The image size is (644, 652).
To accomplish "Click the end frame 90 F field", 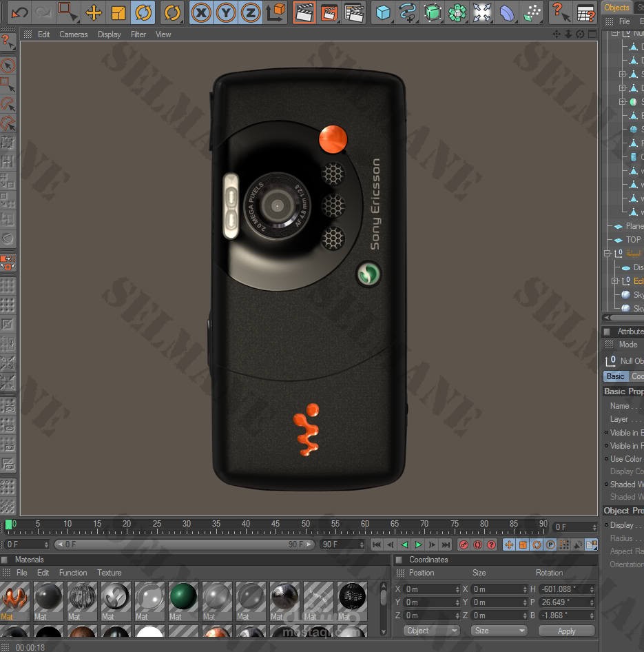I will (342, 544).
